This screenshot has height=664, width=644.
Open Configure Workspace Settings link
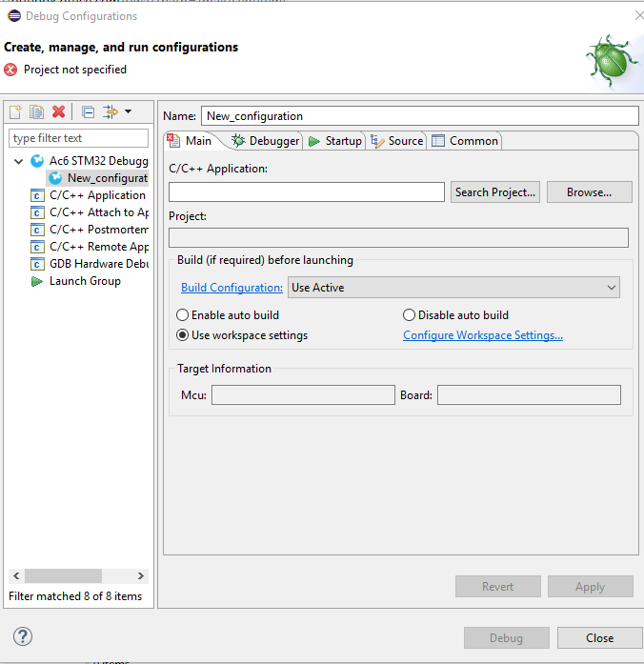(x=483, y=335)
